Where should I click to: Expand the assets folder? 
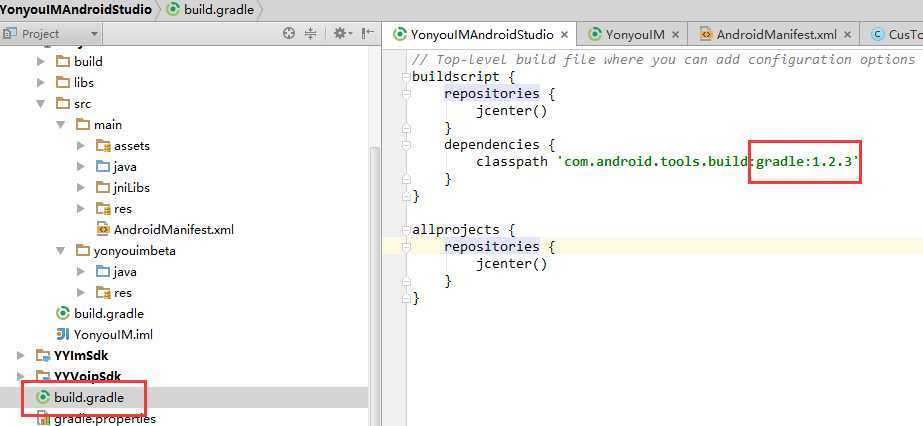pyautogui.click(x=81, y=146)
